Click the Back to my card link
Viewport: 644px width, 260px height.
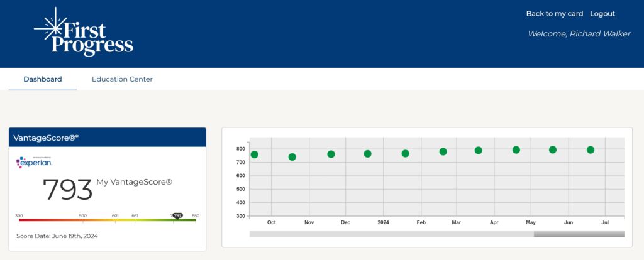(x=554, y=14)
